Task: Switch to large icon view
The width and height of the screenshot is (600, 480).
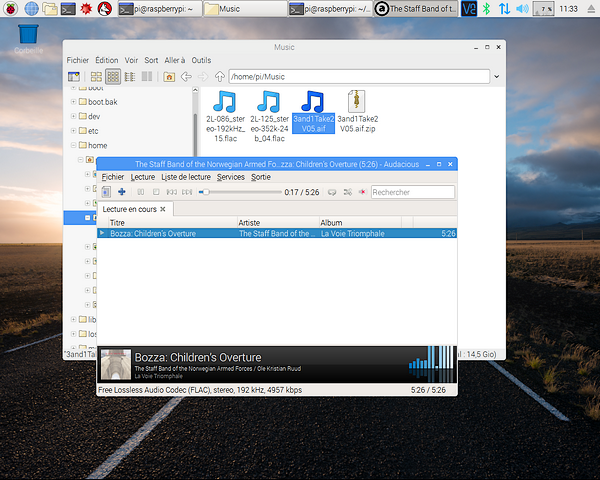Action: coord(96,77)
